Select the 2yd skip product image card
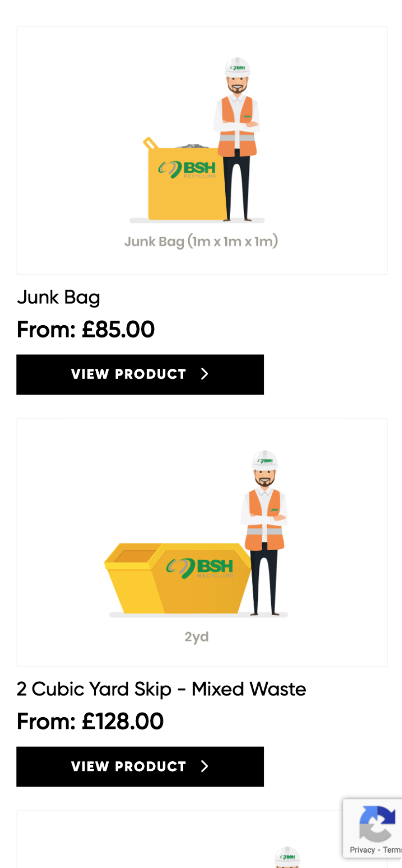 (202, 542)
